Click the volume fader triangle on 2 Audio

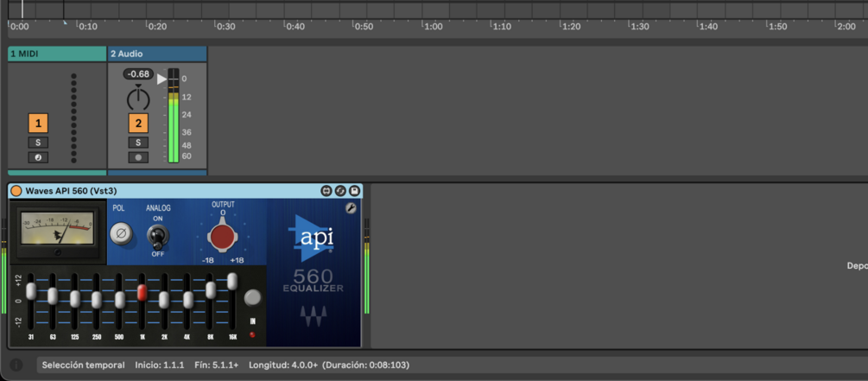pos(162,79)
